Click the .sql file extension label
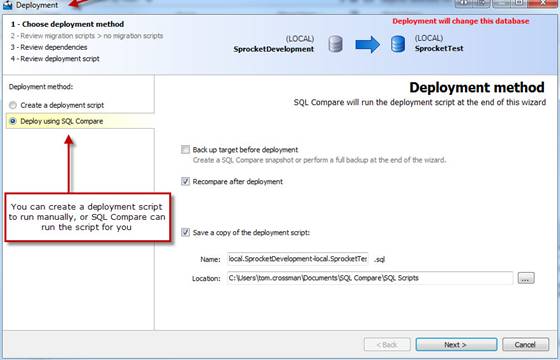The image size is (560, 360). [379, 260]
